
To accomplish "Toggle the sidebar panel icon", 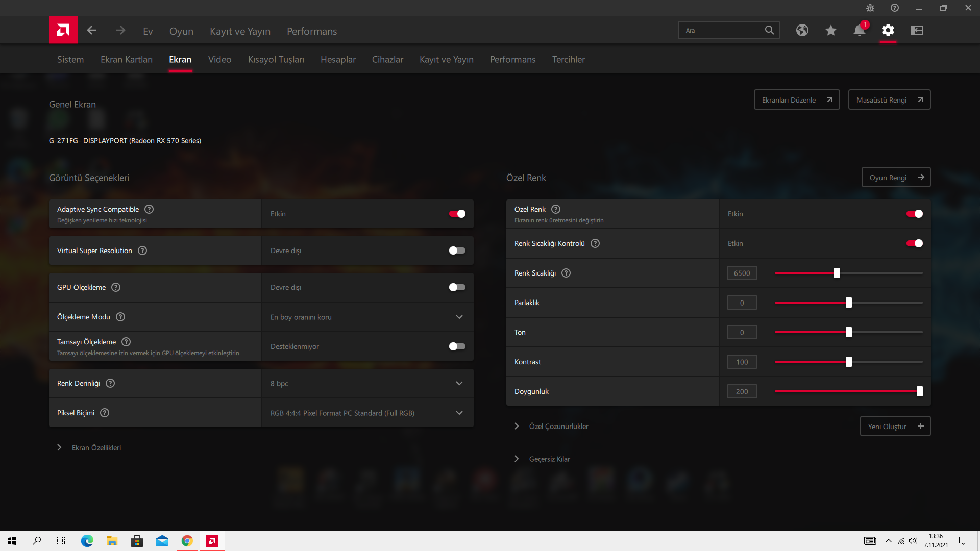I will pos(916,31).
